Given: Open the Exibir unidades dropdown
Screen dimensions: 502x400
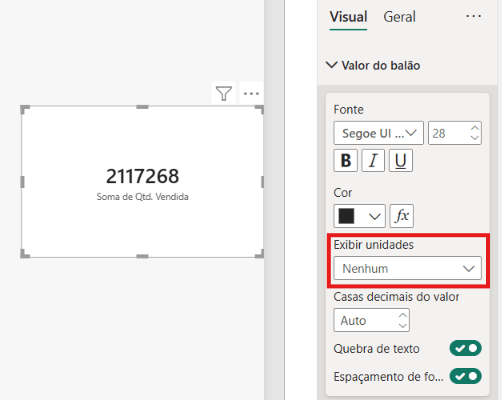Looking at the screenshot, I should tap(407, 268).
